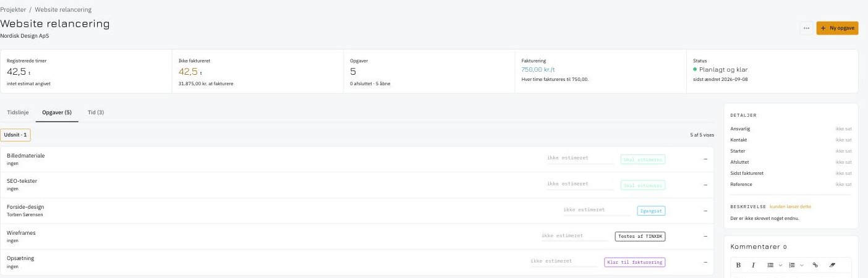868x278 pixels.
Task: Open the three-dot more options menu
Action: [806, 28]
